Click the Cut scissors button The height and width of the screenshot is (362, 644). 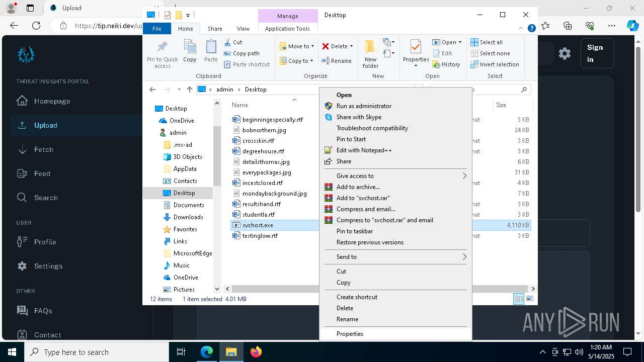click(x=233, y=42)
